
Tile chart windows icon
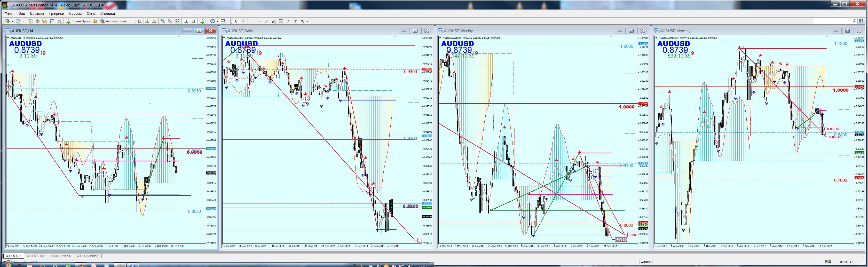click(177, 21)
